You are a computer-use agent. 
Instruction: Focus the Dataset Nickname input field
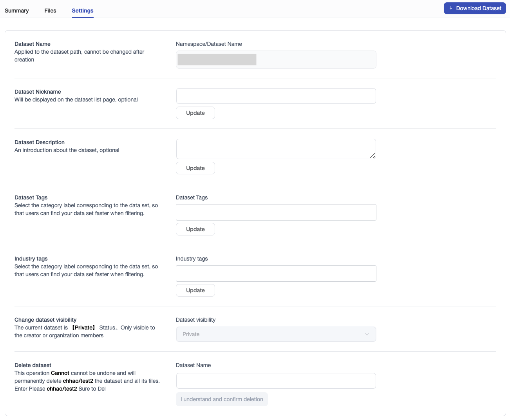point(276,96)
